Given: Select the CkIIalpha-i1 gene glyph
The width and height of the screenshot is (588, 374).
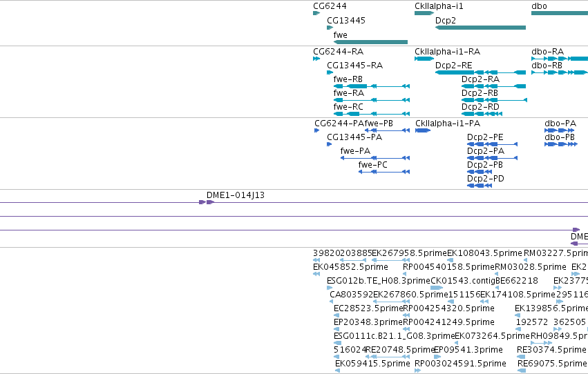Looking at the screenshot, I should [x=424, y=13].
